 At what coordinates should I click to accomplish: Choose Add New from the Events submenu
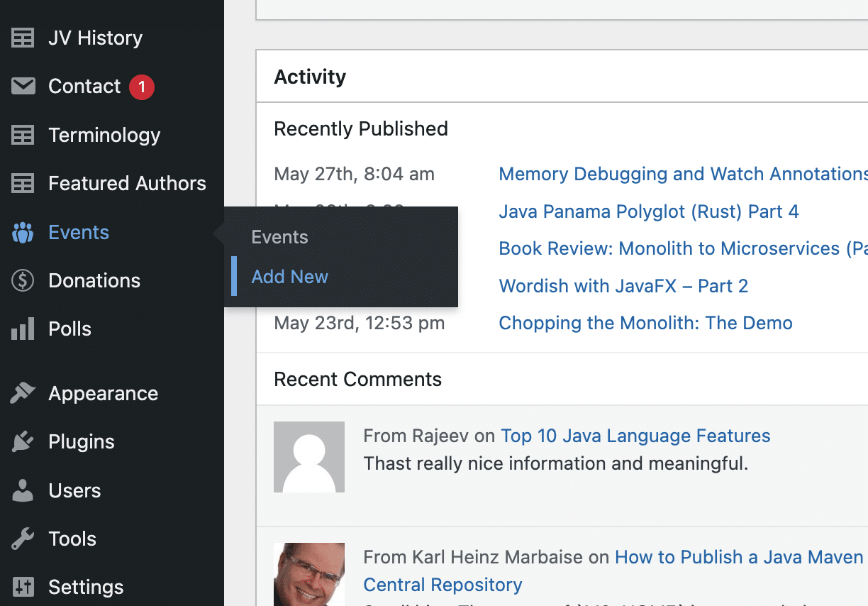[x=289, y=276]
